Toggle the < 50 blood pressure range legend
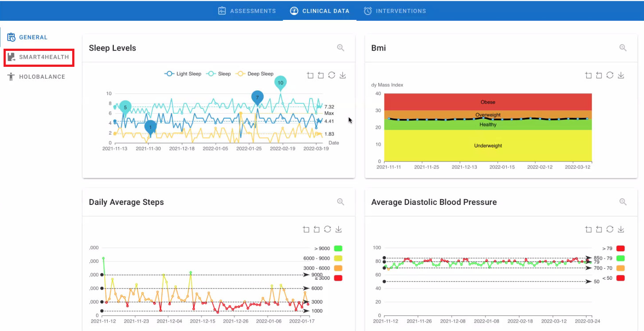 pos(613,278)
